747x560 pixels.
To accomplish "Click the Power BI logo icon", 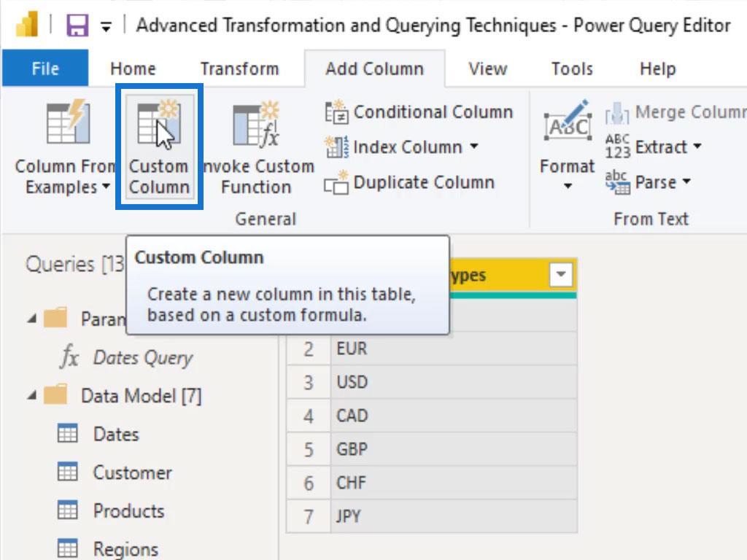I will tap(27, 24).
